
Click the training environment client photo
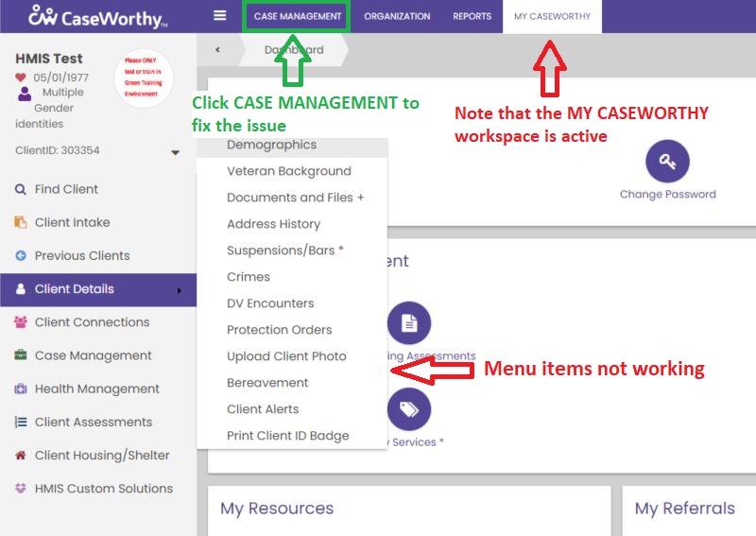click(x=144, y=78)
